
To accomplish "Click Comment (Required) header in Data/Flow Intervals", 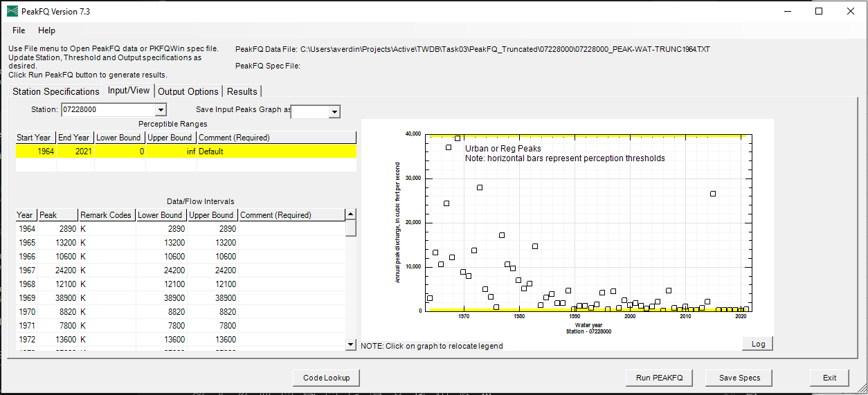I will click(291, 215).
